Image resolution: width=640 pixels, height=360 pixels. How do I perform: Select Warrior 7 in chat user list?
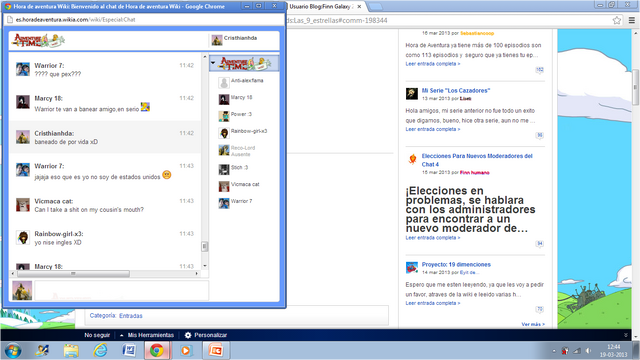[x=241, y=201]
